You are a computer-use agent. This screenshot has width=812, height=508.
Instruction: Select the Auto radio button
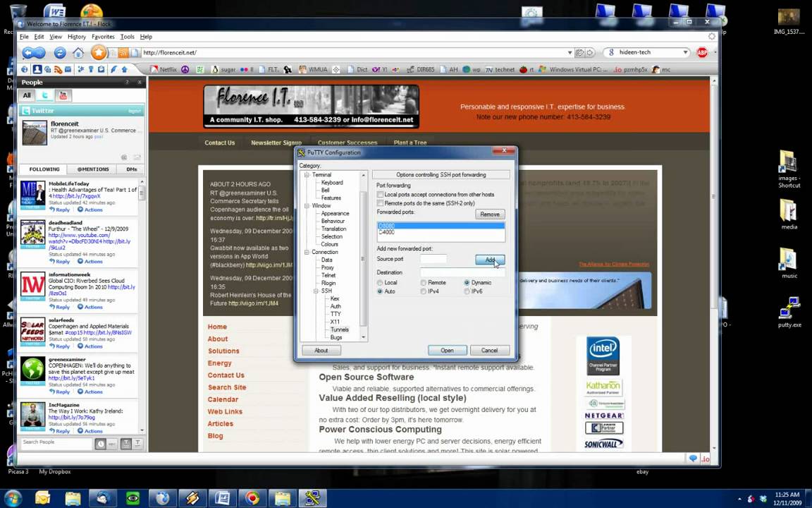click(x=380, y=291)
